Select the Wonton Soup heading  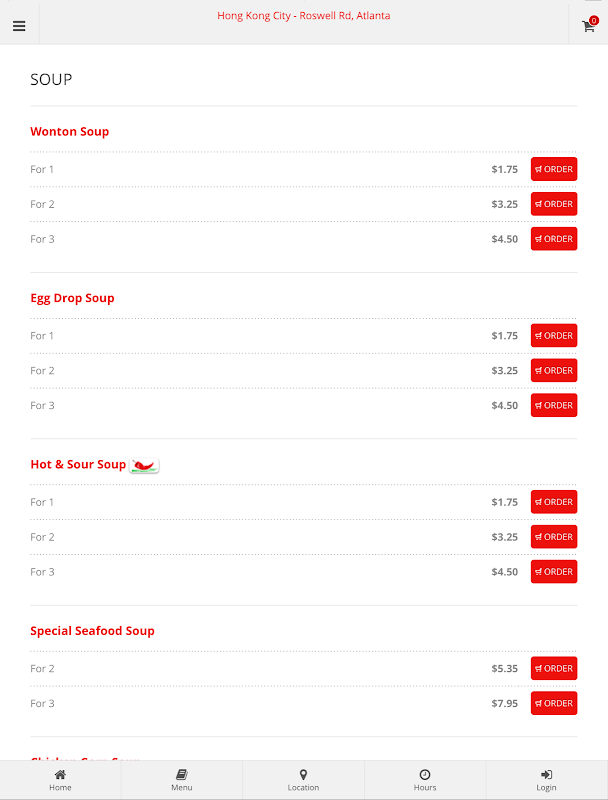click(69, 132)
